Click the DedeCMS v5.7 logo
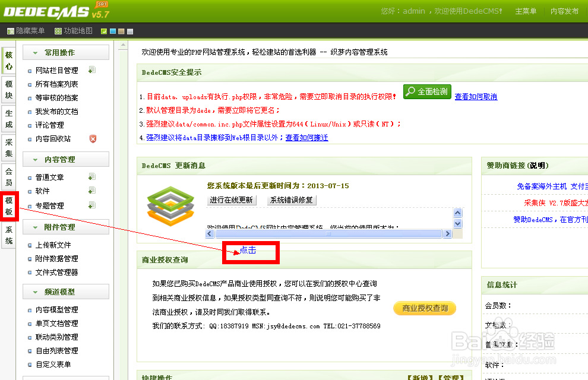 [56, 11]
